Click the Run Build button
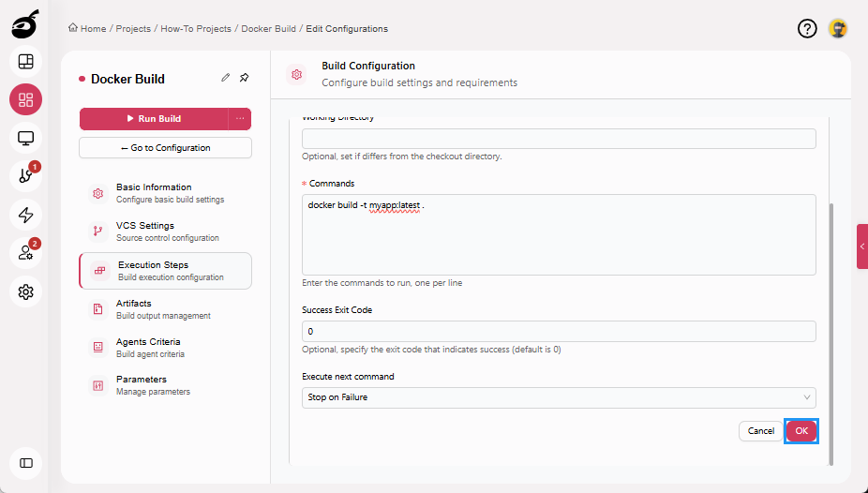 coord(154,118)
